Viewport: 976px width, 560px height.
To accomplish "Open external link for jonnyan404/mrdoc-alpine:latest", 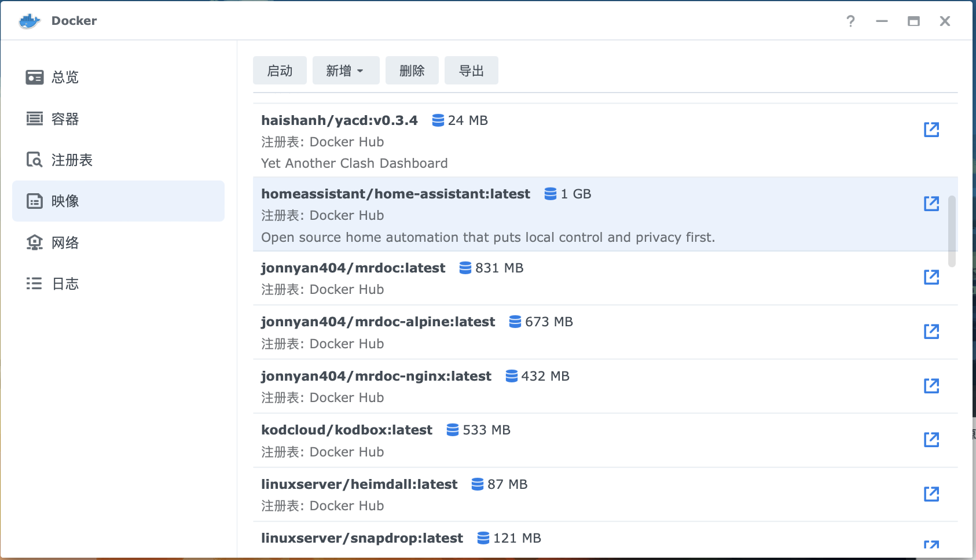I will pos(931,331).
